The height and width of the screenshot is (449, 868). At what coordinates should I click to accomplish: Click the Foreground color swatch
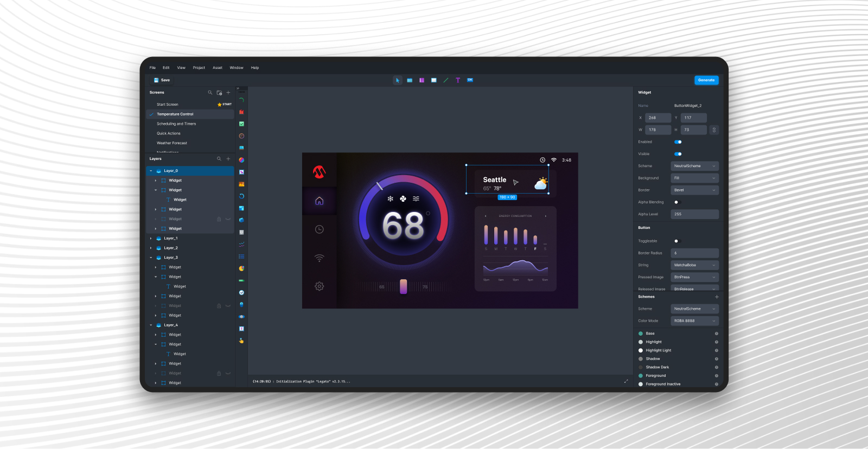(641, 376)
